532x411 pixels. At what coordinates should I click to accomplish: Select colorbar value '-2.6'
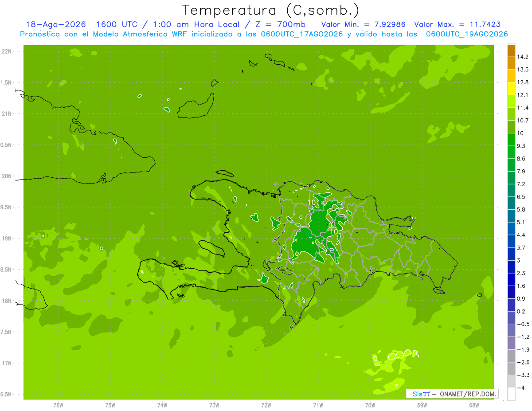523,362
